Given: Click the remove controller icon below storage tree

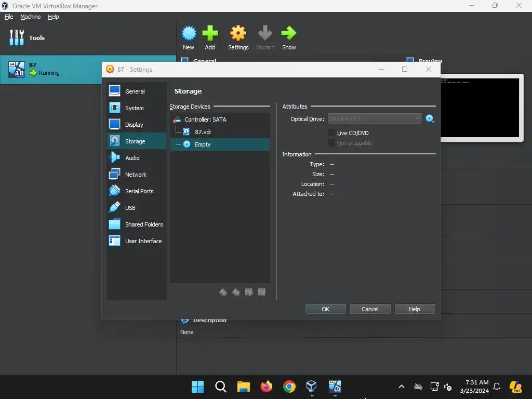Looking at the screenshot, I should pyautogui.click(x=236, y=292).
